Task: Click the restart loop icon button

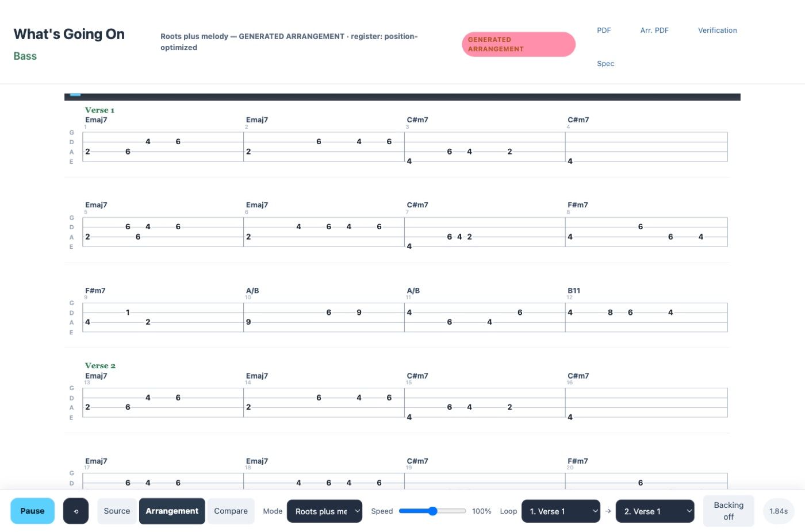Action: (x=76, y=511)
